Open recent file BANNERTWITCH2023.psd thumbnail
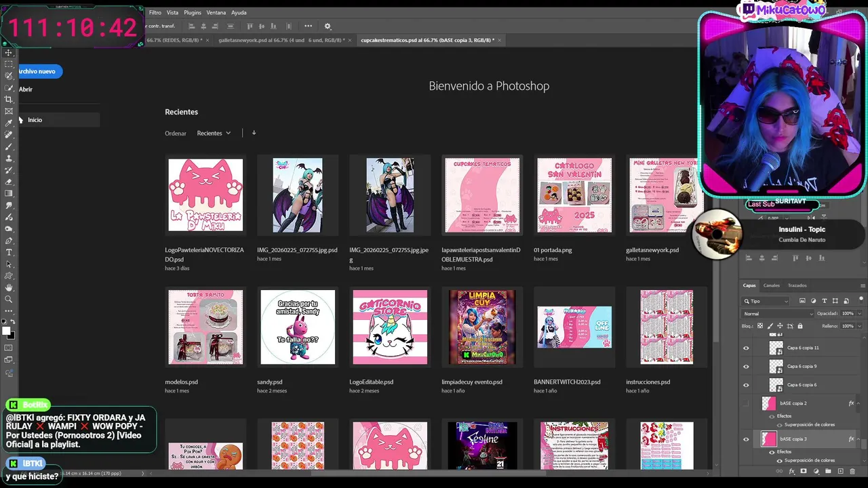This screenshot has height=488, width=868. click(x=574, y=327)
